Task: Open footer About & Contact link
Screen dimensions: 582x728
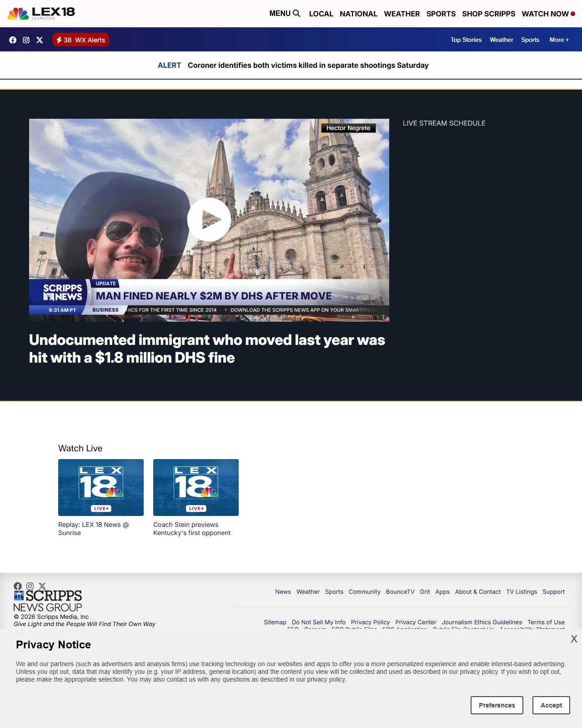Action: (x=478, y=591)
